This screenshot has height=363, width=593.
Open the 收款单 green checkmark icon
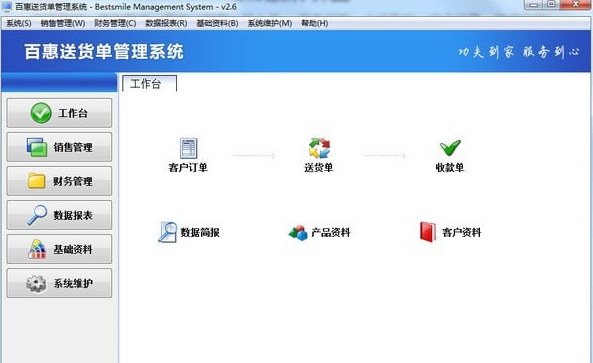[x=450, y=148]
